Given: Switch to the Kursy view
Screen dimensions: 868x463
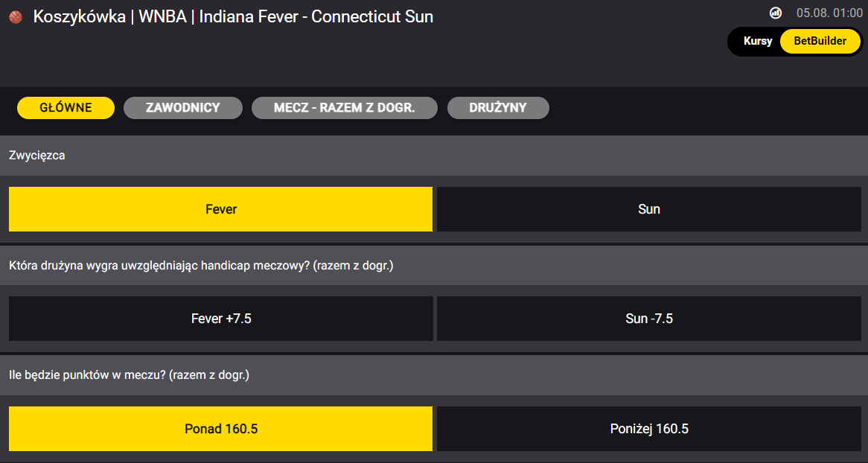Looking at the screenshot, I should (758, 41).
